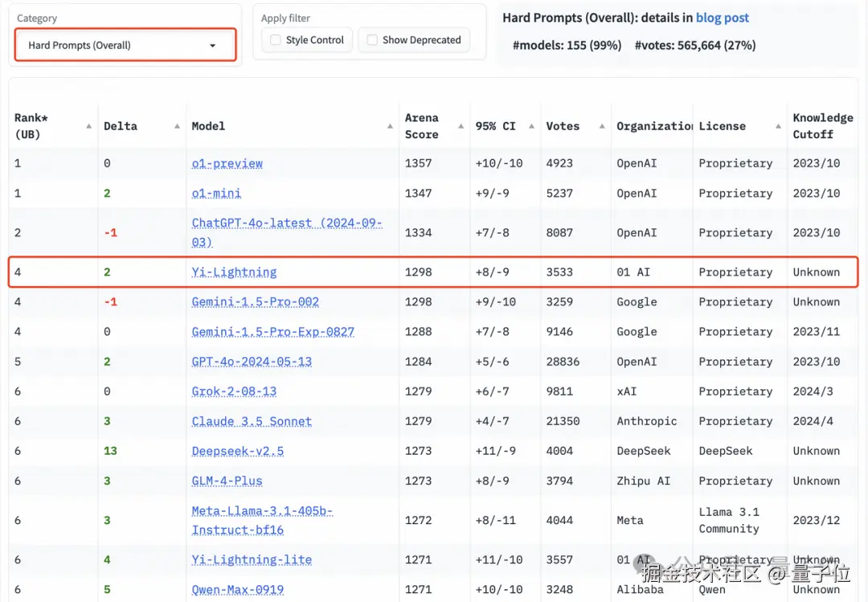This screenshot has height=602, width=868.
Task: Click the Organization column header
Action: pyautogui.click(x=653, y=126)
